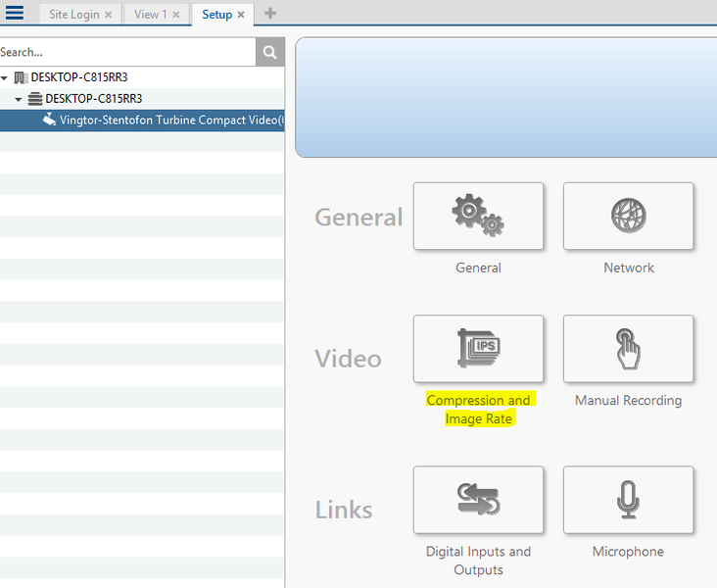
Task: Close the Site Login tab
Action: coord(109,15)
